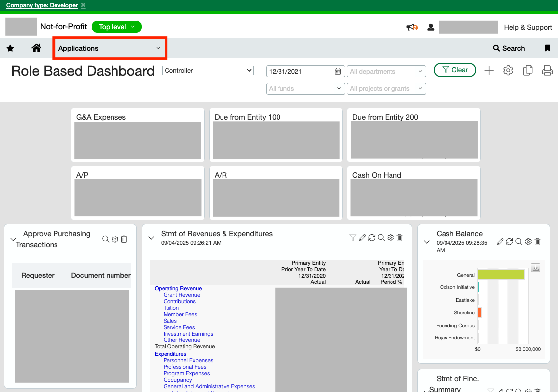Click the Search button
Viewport: 558px width, 392px height.
pos(508,48)
